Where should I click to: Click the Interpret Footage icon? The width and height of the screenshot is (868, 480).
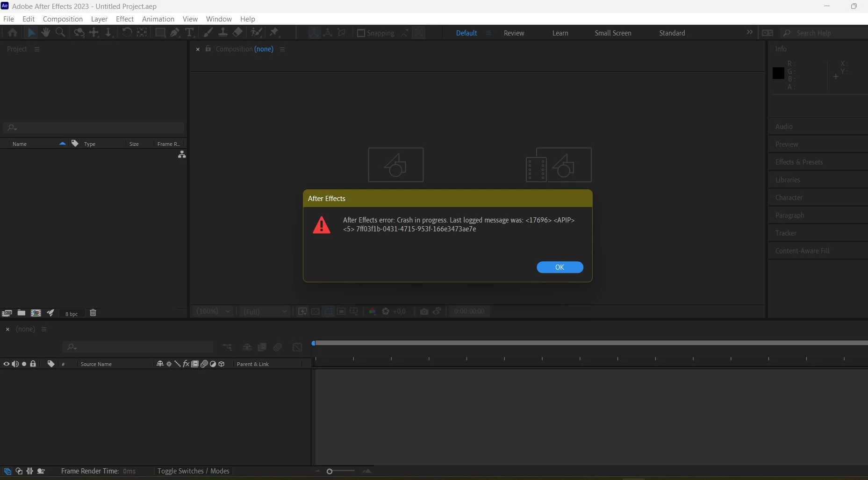pos(7,313)
